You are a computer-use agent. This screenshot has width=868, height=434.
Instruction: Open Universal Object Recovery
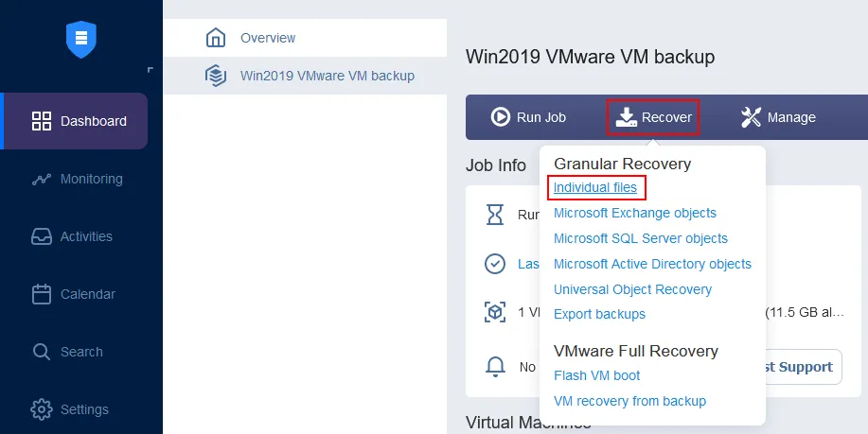[632, 289]
